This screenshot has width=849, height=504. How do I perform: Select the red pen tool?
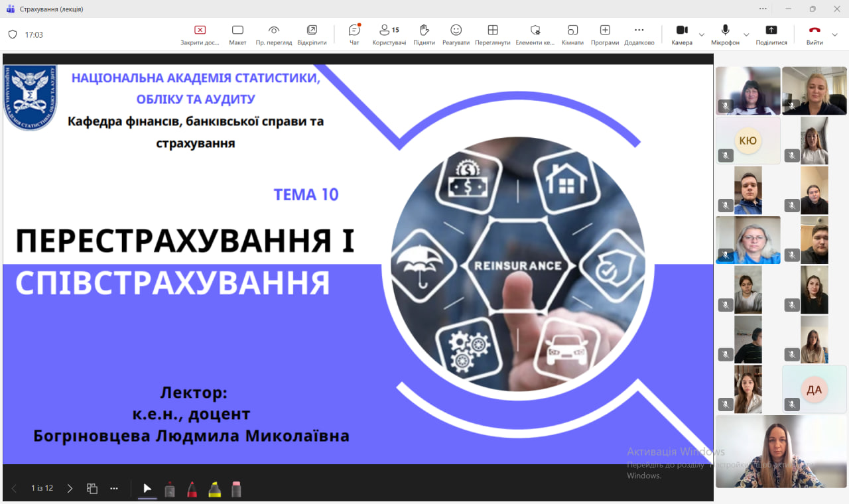point(192,489)
